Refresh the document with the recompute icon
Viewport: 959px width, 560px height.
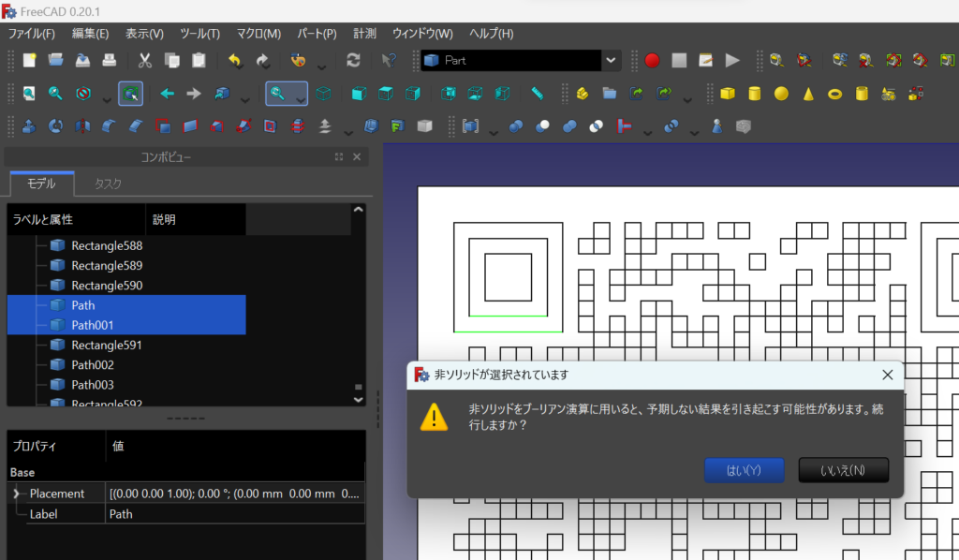[x=353, y=61]
